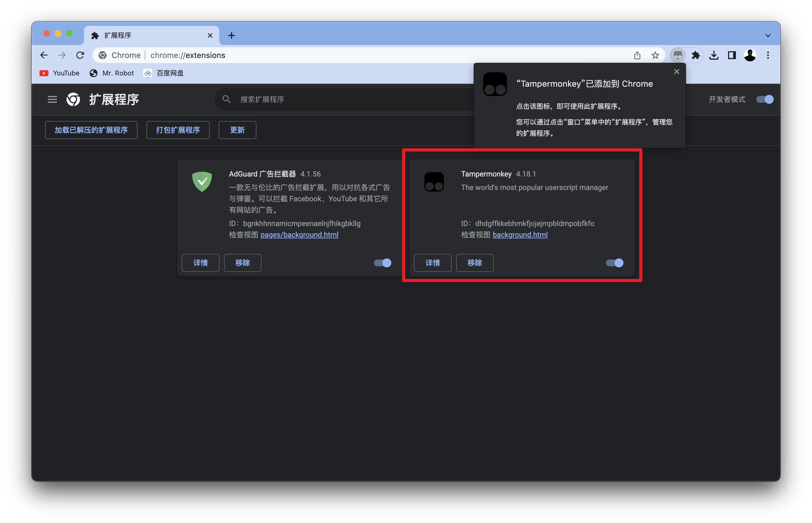Open a new tab
Screen dimensions: 812x523
232,35
